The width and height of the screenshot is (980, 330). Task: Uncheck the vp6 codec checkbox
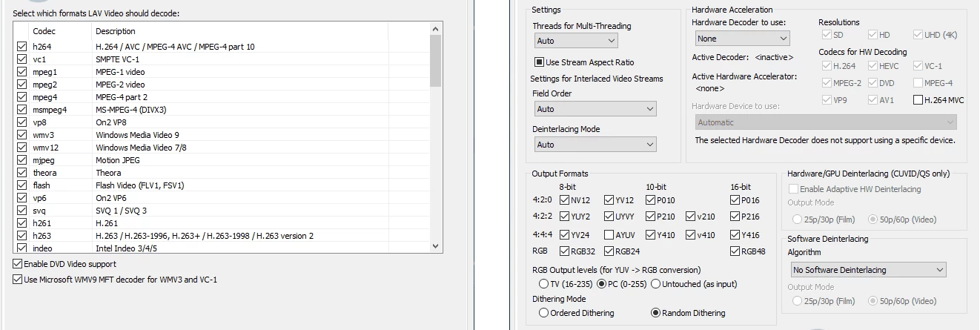click(x=21, y=198)
